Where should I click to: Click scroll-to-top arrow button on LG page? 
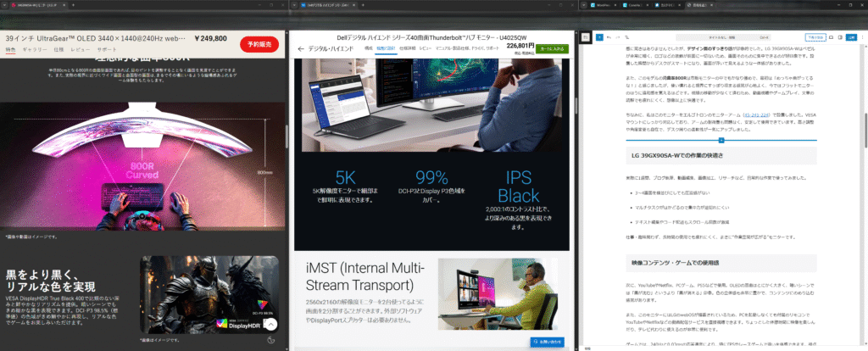[x=270, y=325]
